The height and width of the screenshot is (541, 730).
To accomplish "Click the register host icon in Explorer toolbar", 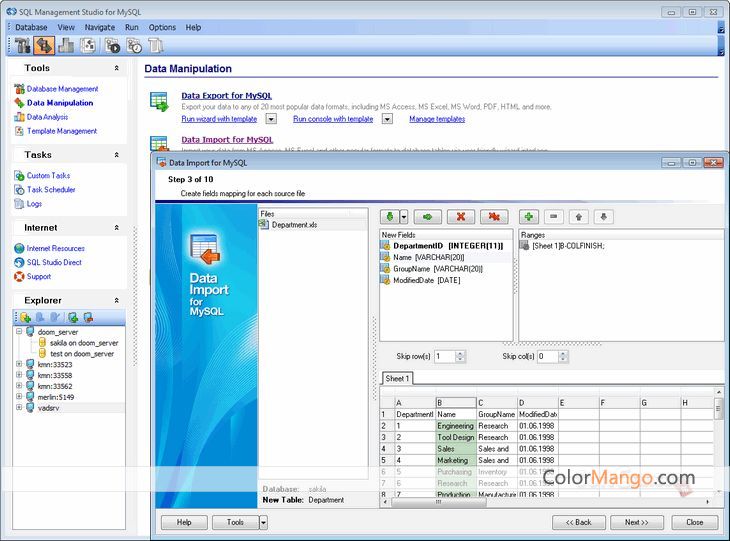I will point(73,318).
